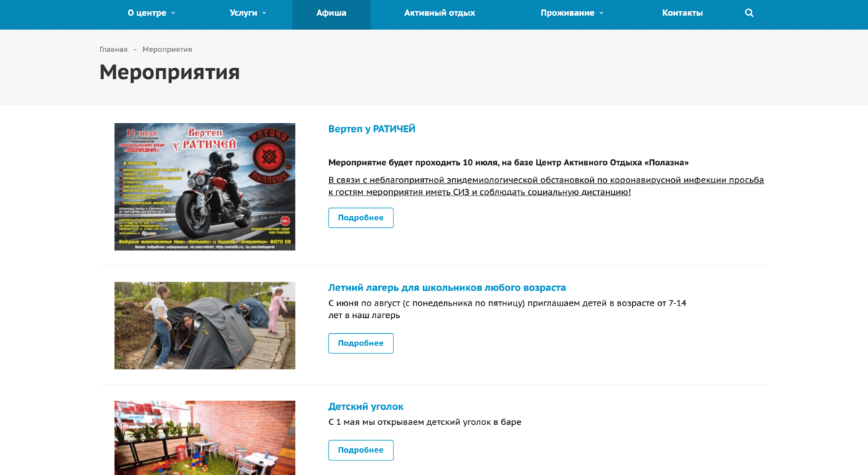Go to «Активный отдых» section

pos(440,13)
